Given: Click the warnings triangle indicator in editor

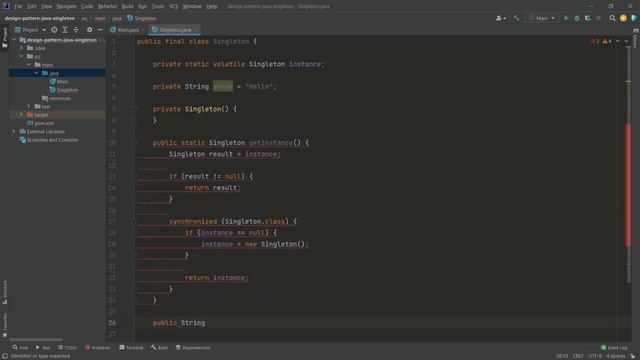Looking at the screenshot, I should point(607,41).
